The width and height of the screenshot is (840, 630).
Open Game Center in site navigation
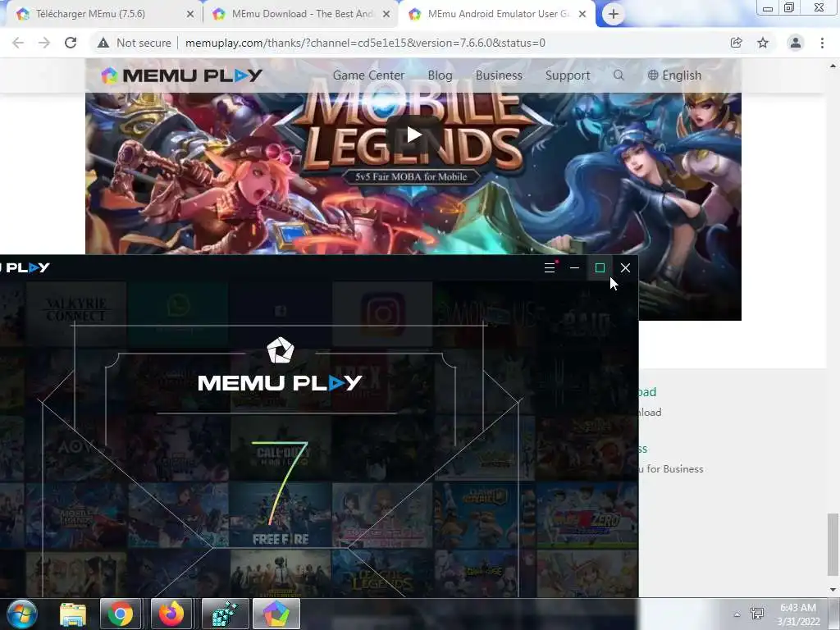pyautogui.click(x=368, y=75)
